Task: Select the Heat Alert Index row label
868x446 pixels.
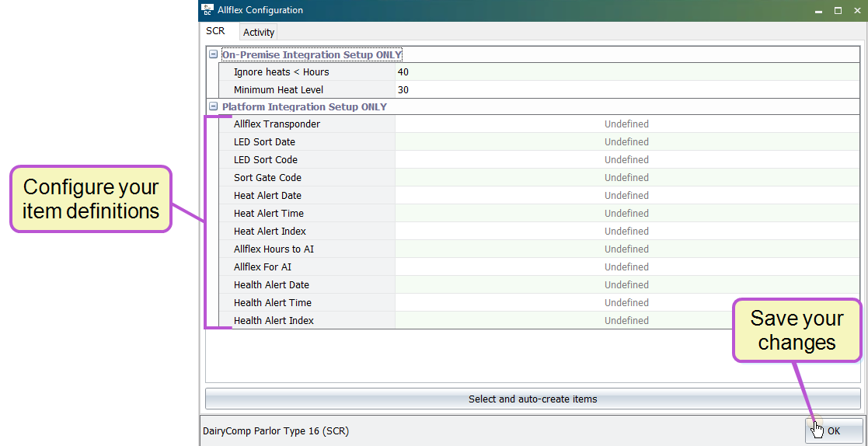Action: pyautogui.click(x=270, y=231)
